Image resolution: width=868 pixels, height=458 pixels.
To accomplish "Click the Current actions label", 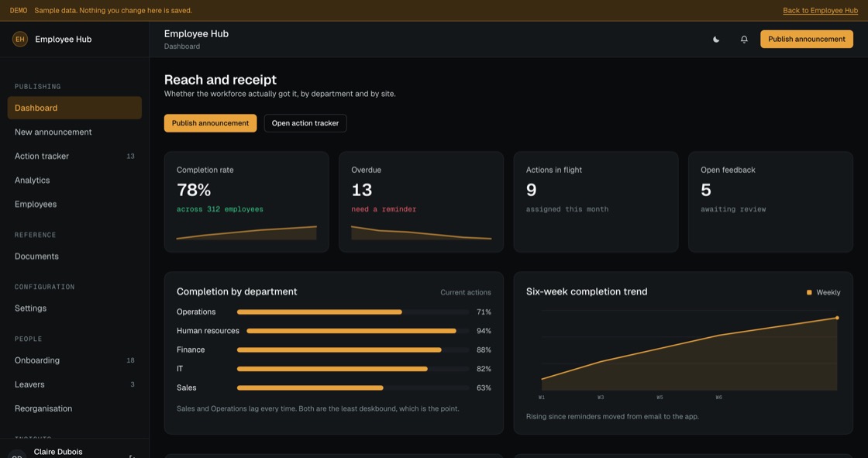I will point(466,292).
